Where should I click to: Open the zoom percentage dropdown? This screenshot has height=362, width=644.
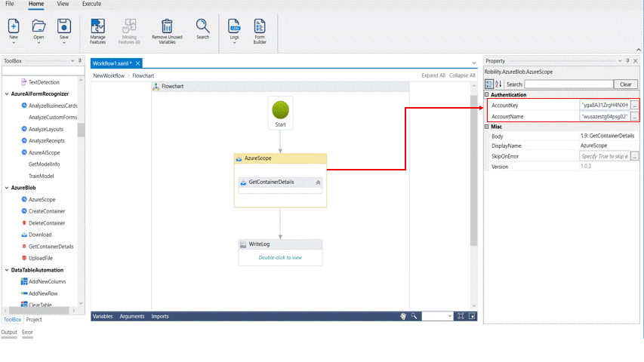tap(449, 317)
